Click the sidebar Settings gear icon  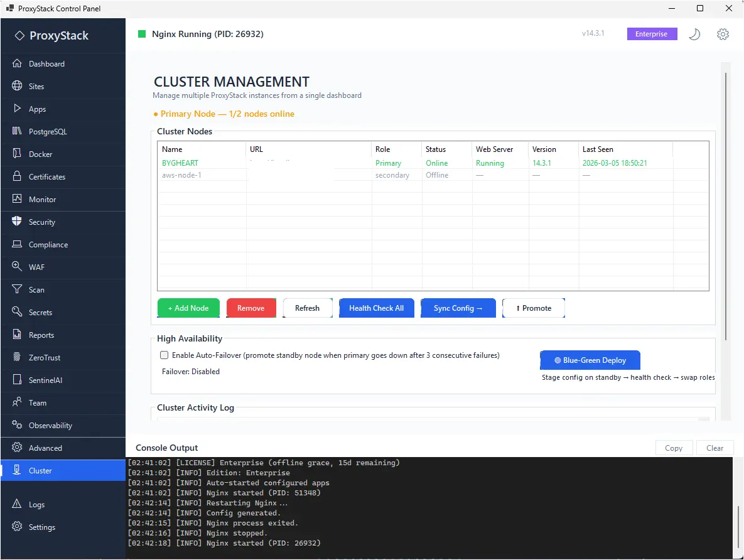pos(17,526)
